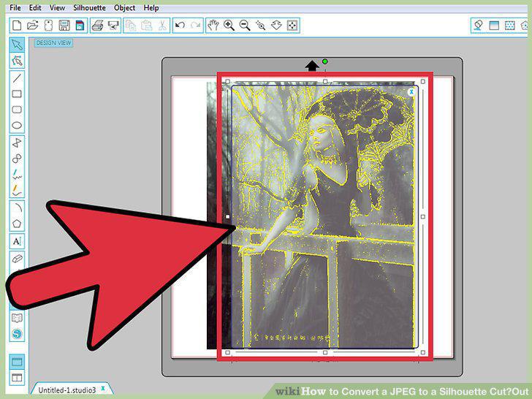Open the Library book icon

[17, 318]
